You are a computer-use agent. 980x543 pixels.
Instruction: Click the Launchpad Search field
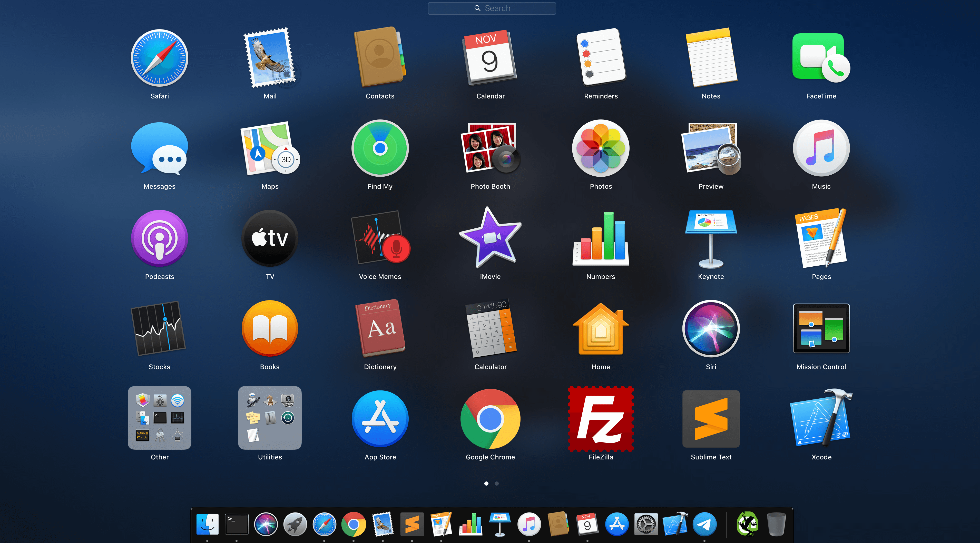point(492,8)
